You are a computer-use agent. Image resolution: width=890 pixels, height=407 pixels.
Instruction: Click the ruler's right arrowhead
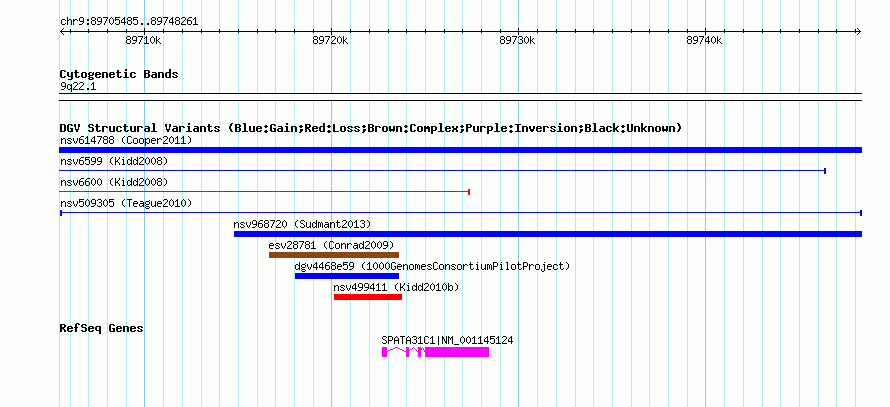[x=858, y=32]
